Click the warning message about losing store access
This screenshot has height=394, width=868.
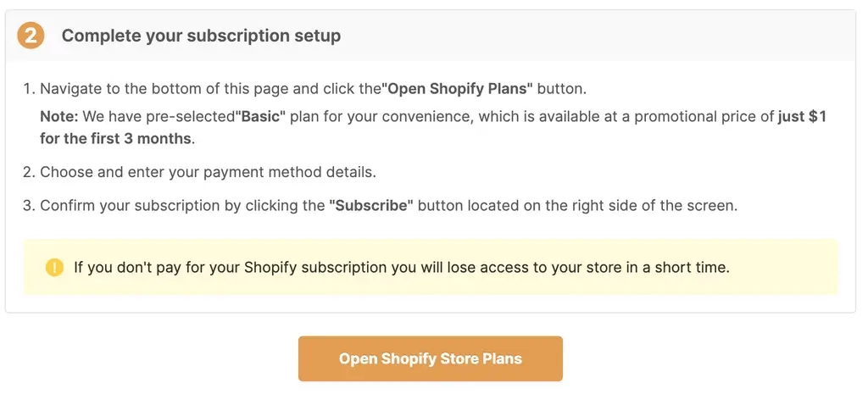coord(402,268)
